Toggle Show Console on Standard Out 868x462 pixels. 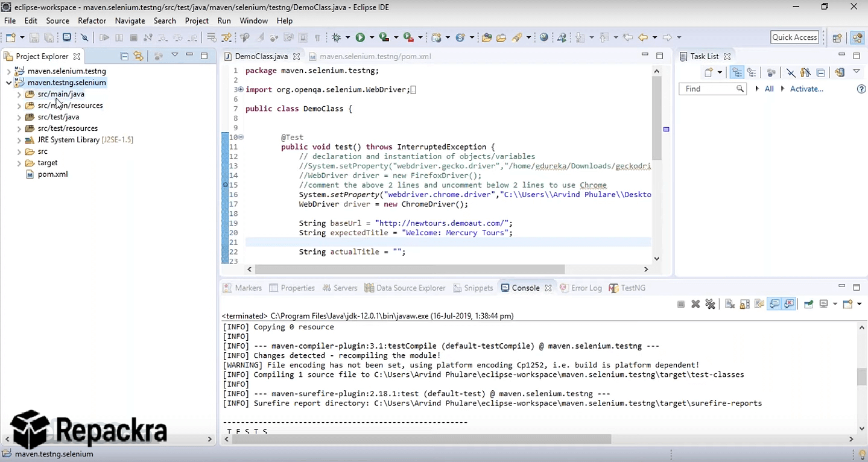point(775,304)
